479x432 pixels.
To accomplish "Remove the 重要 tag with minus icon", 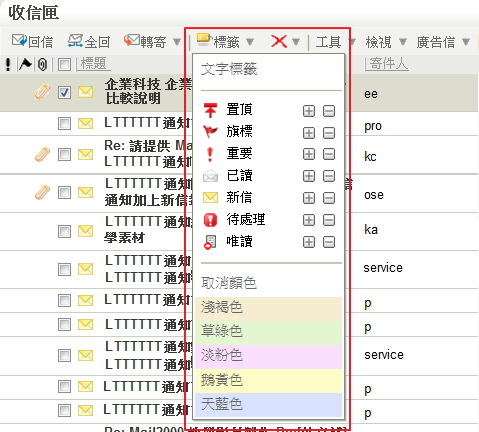I will click(329, 154).
